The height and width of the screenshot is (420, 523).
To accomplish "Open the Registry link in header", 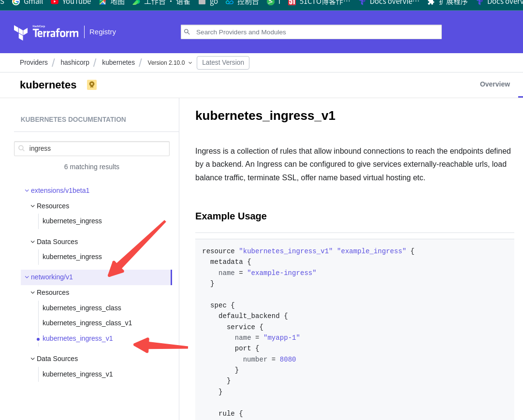I will [x=103, y=32].
